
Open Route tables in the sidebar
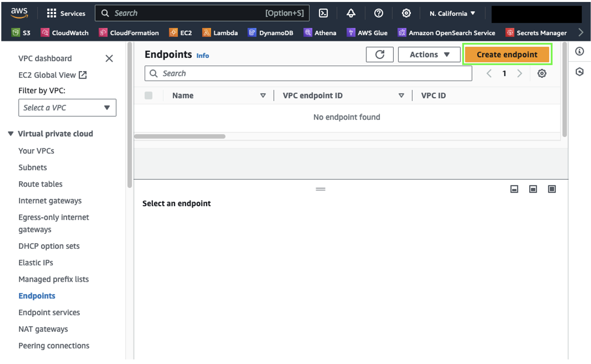pyautogui.click(x=40, y=184)
